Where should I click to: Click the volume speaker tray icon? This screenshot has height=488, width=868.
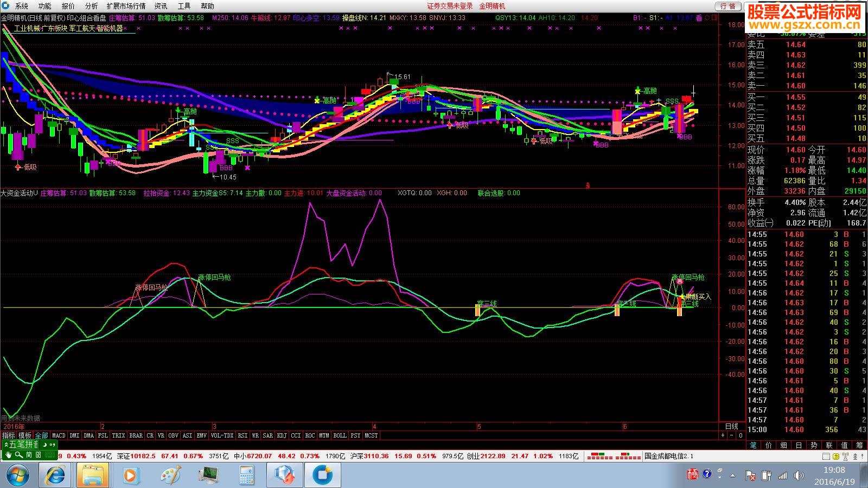(x=798, y=476)
